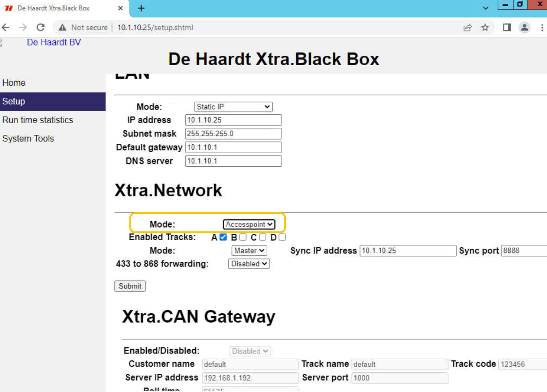Open the LAN Mode Static IP dropdown
547x392 pixels.
pos(233,107)
